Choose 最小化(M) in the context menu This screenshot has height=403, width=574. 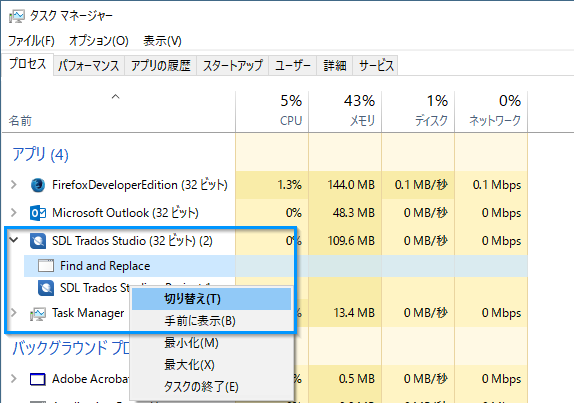pos(211,343)
